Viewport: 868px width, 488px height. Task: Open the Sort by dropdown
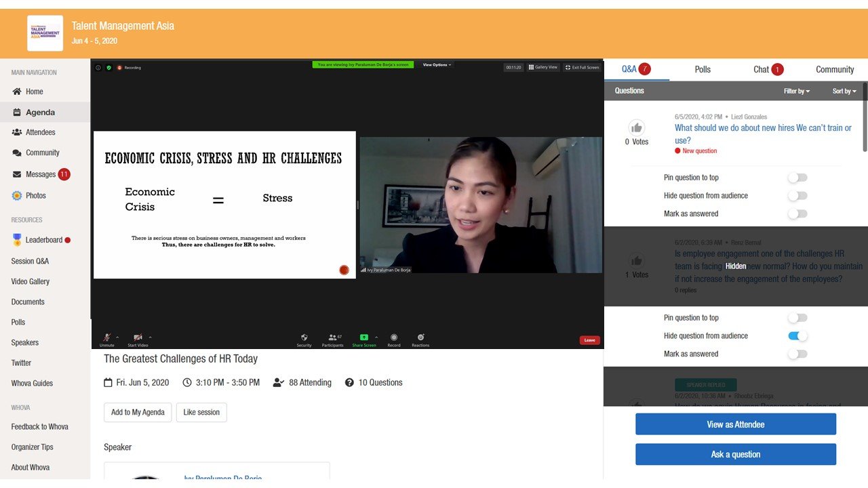(844, 91)
